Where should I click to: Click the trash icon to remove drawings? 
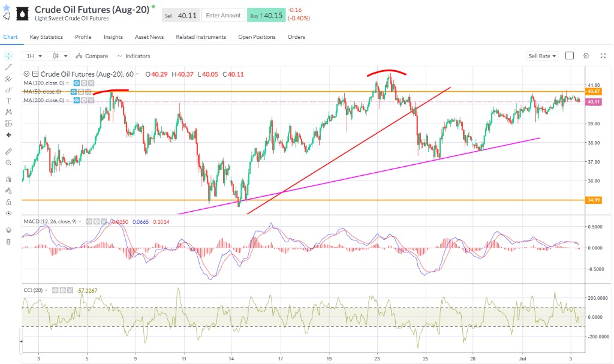pyautogui.click(x=8, y=242)
